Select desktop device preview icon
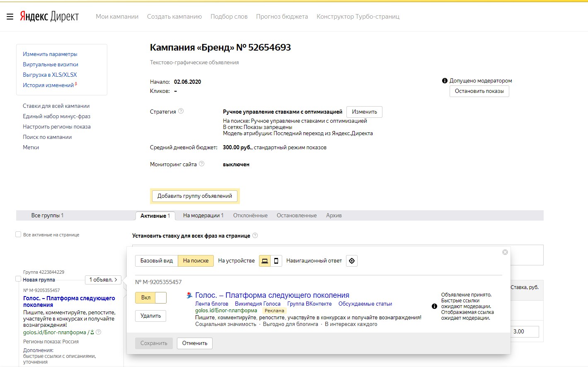Image resolution: width=588 pixels, height=367 pixels. coord(265,261)
